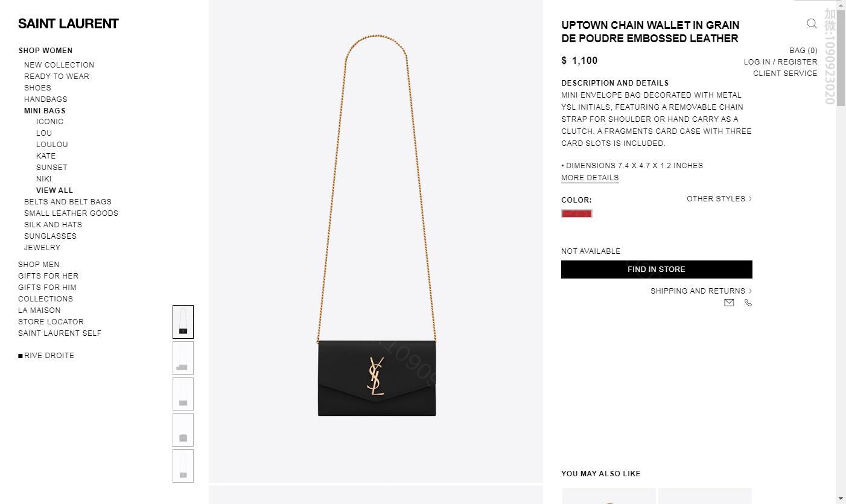Open Shop Men category
846x504 pixels.
point(39,265)
